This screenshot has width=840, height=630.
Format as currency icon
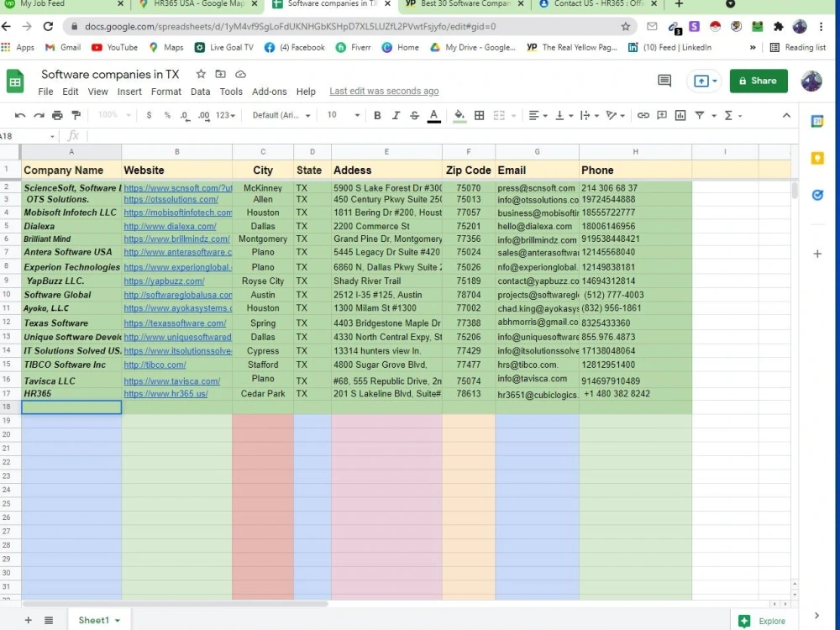pos(149,115)
